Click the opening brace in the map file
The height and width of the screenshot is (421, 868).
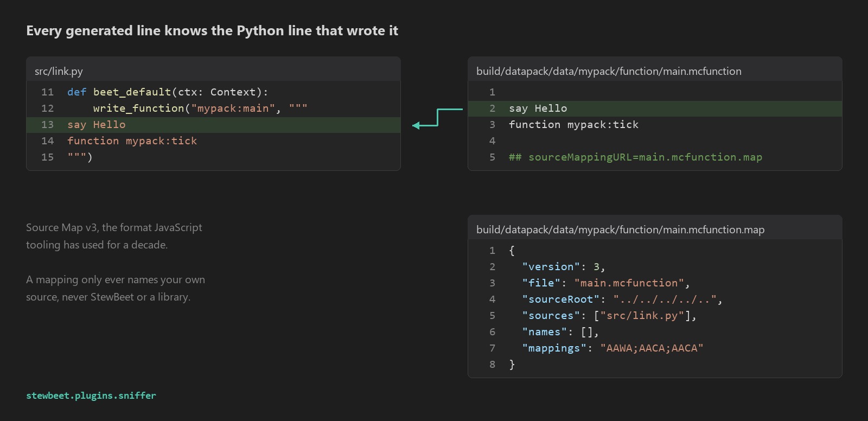point(512,251)
